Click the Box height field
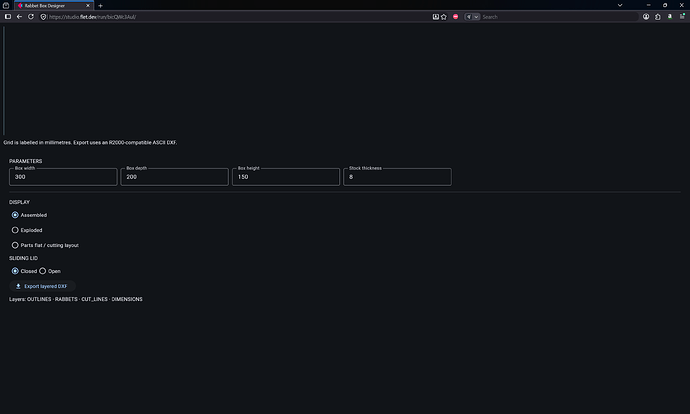 coord(286,176)
